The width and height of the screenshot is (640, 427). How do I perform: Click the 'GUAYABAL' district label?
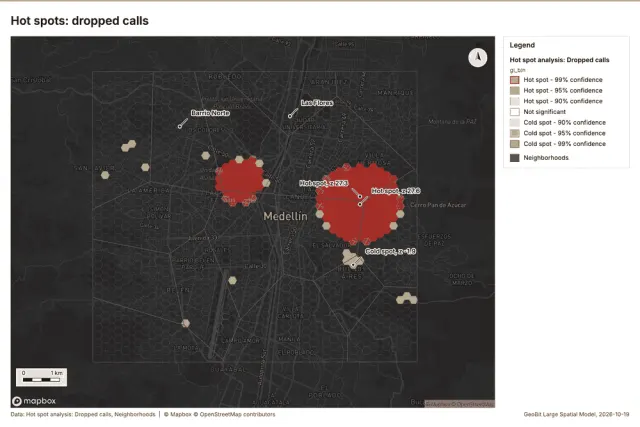(x=228, y=369)
